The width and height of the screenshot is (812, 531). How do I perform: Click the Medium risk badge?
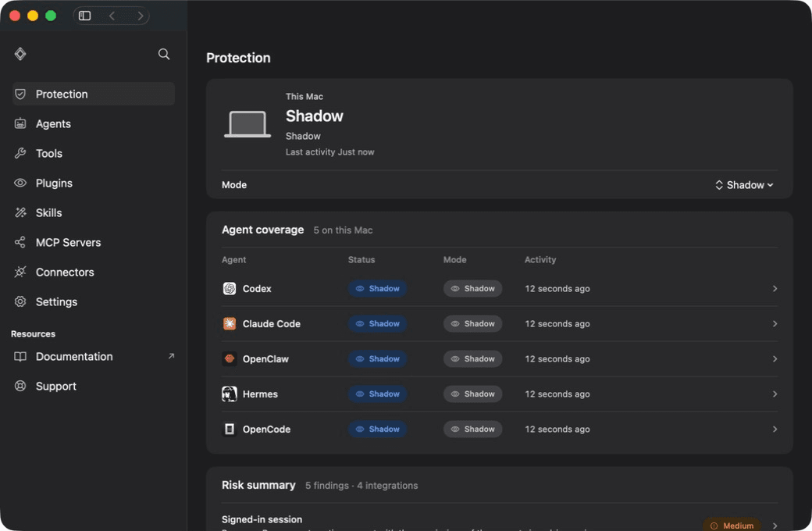coord(732,525)
